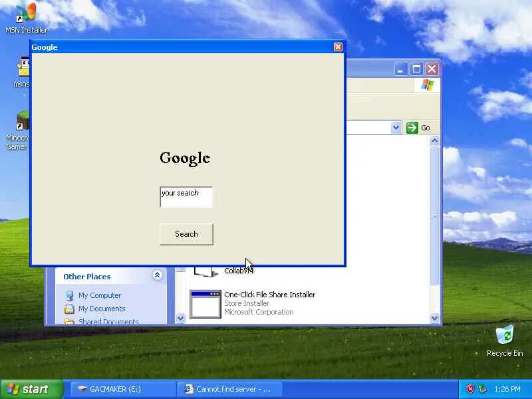Click the My Documents folder icon in sidebar
This screenshot has height=399, width=532.
point(69,309)
